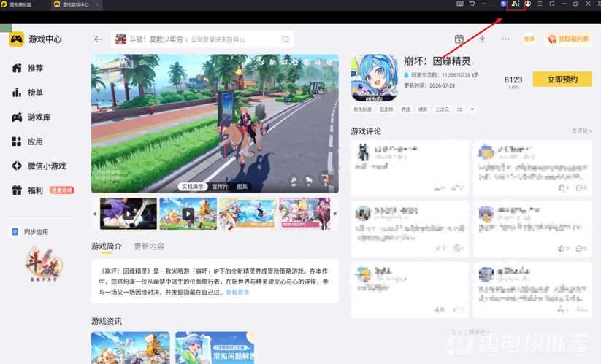Switch to the 游戏简介 tab
This screenshot has height=364, width=601.
click(x=107, y=247)
